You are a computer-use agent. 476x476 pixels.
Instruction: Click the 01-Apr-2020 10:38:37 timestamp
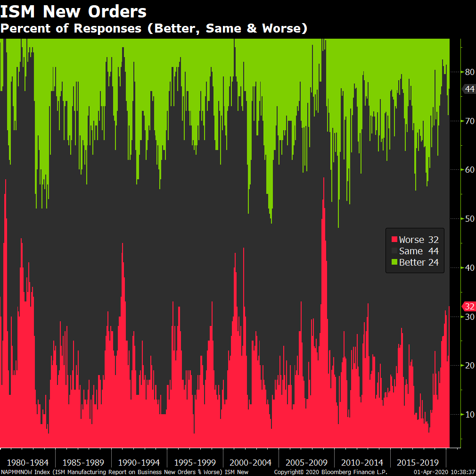[444, 472]
